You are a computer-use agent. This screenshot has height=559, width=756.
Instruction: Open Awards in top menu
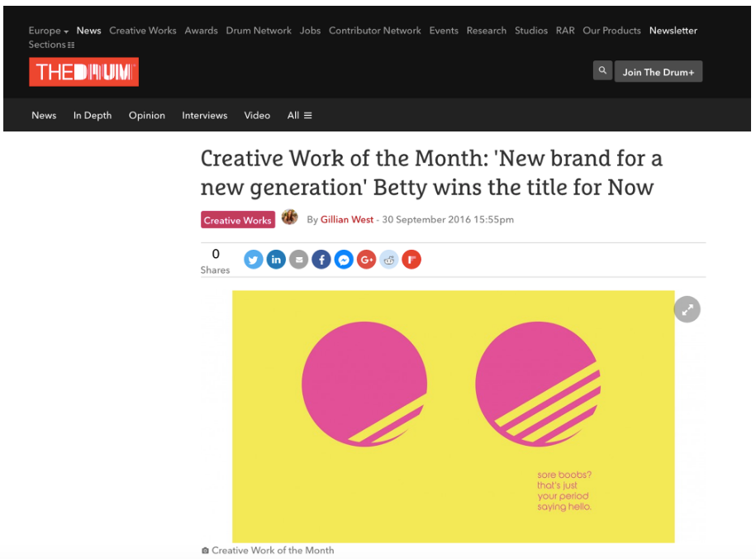pos(201,31)
